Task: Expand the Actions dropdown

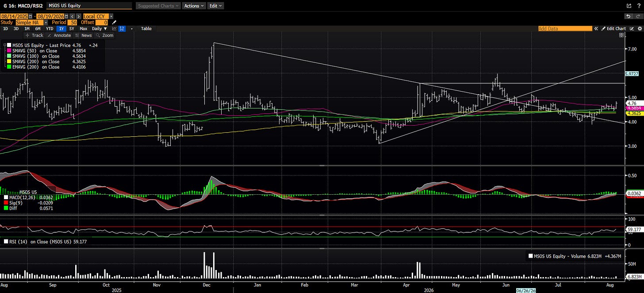Action: [x=194, y=6]
